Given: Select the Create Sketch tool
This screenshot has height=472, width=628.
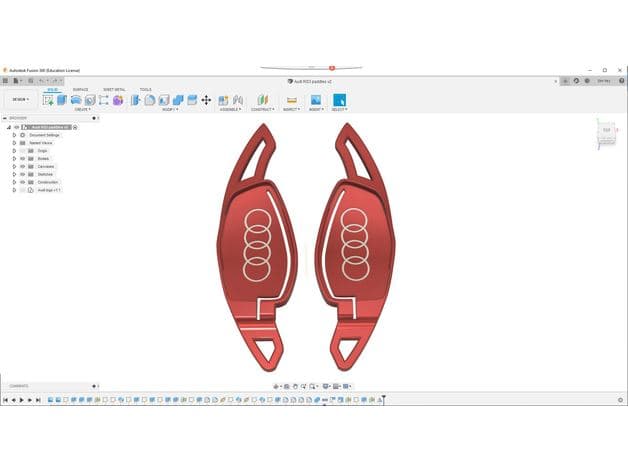Looking at the screenshot, I should point(48,100).
